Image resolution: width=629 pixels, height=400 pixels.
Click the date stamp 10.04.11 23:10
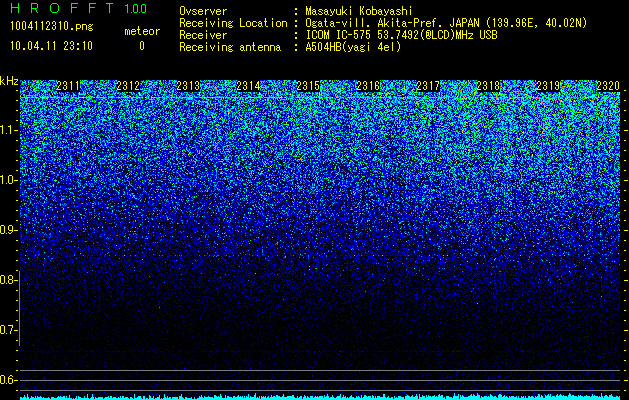click(51, 46)
